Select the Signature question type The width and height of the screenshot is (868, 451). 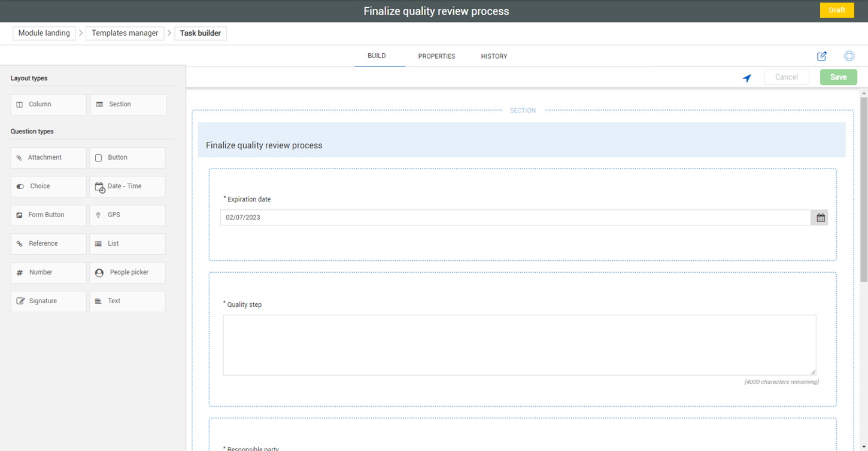click(x=48, y=301)
